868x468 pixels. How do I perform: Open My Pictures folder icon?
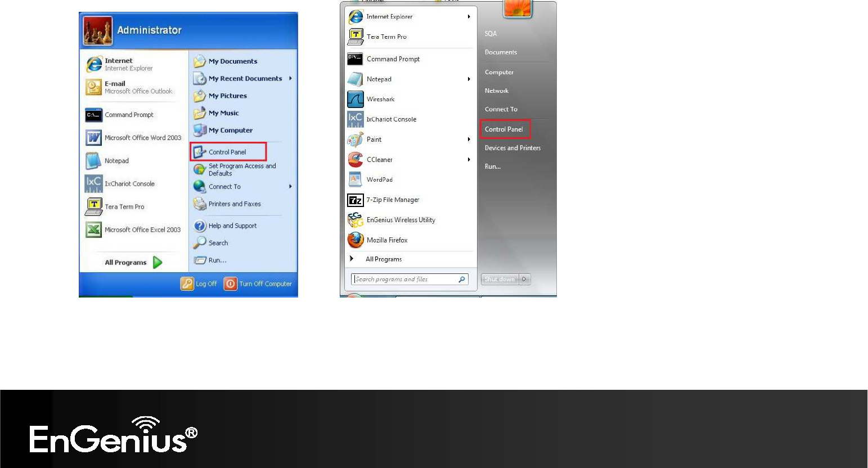pyautogui.click(x=200, y=96)
